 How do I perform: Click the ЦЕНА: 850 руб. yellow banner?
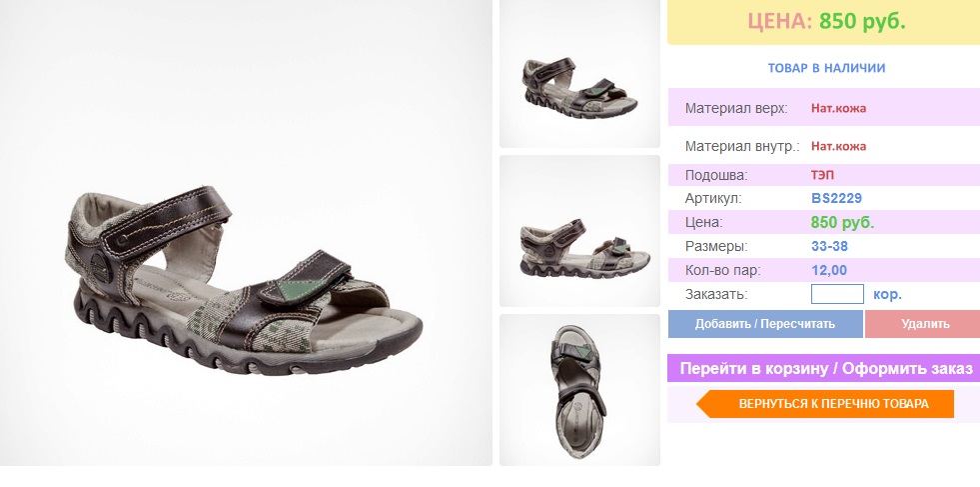[x=825, y=22]
